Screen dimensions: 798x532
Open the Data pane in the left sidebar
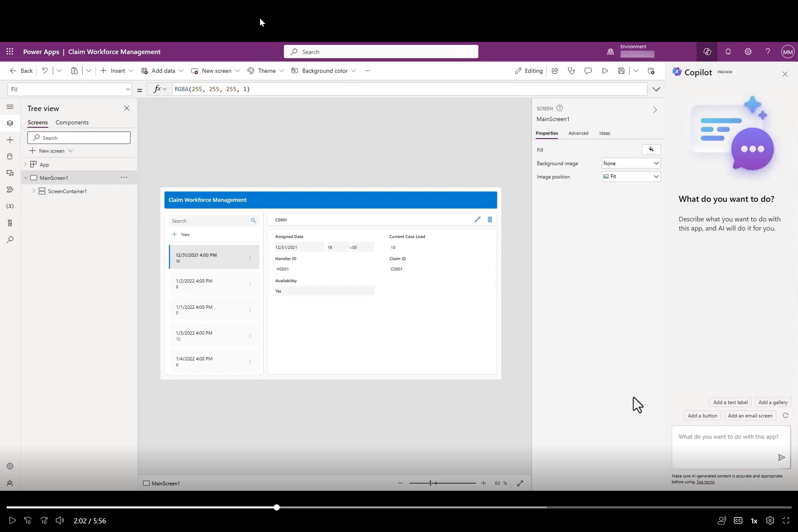10,156
